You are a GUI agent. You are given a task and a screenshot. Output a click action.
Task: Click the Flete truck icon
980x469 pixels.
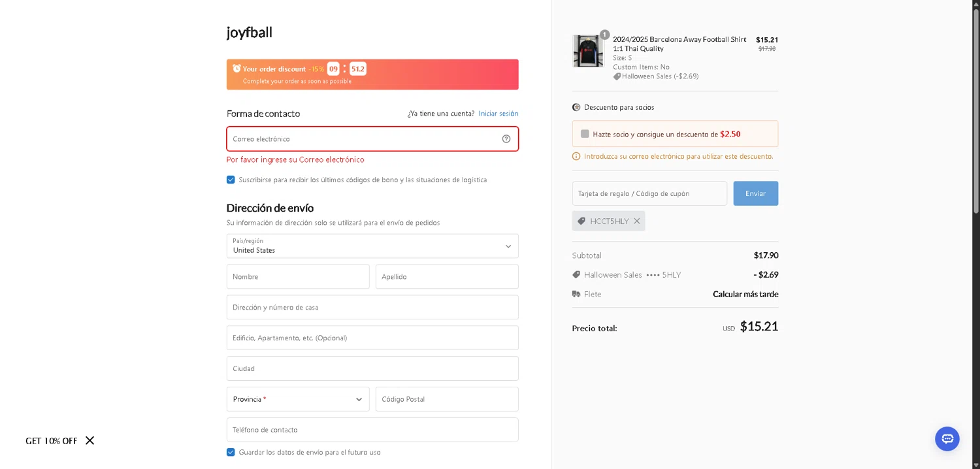pos(576,294)
